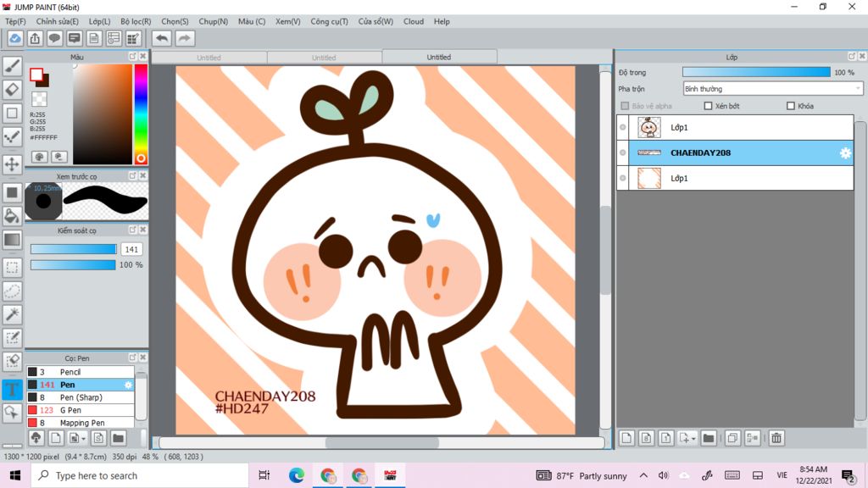Open the Windows Start menu
The image size is (868, 488).
coord(15,475)
